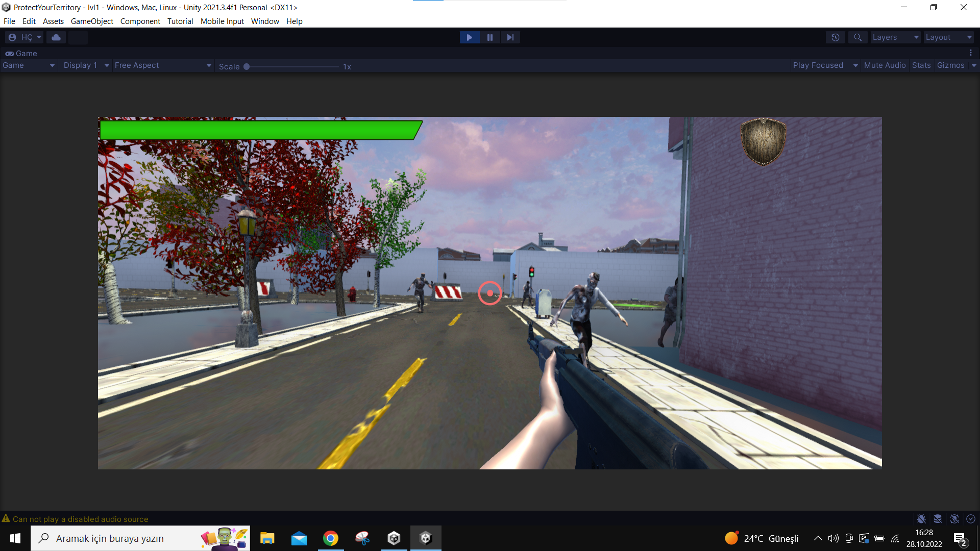Toggle Mute Audio in Game view
The height and width of the screenshot is (551, 980).
tap(885, 65)
